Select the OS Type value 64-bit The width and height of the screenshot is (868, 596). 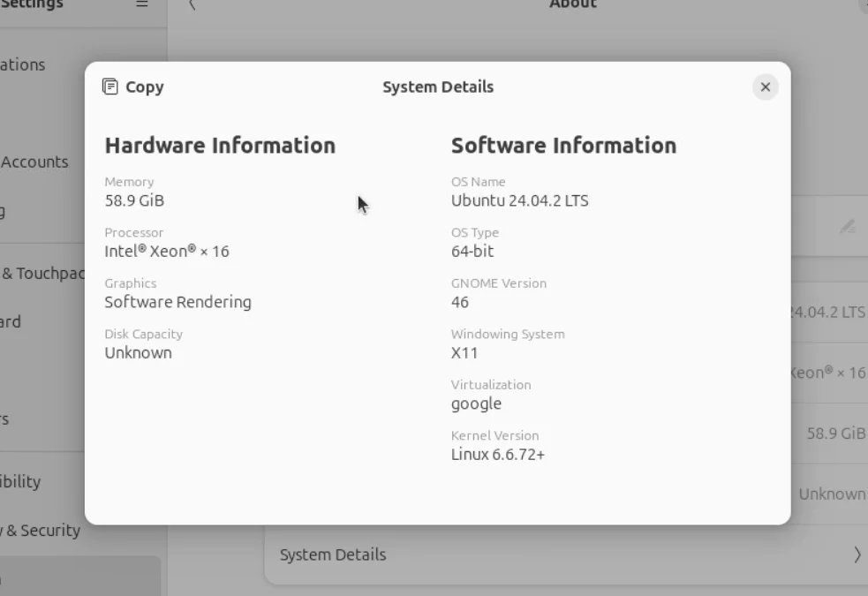click(x=472, y=252)
